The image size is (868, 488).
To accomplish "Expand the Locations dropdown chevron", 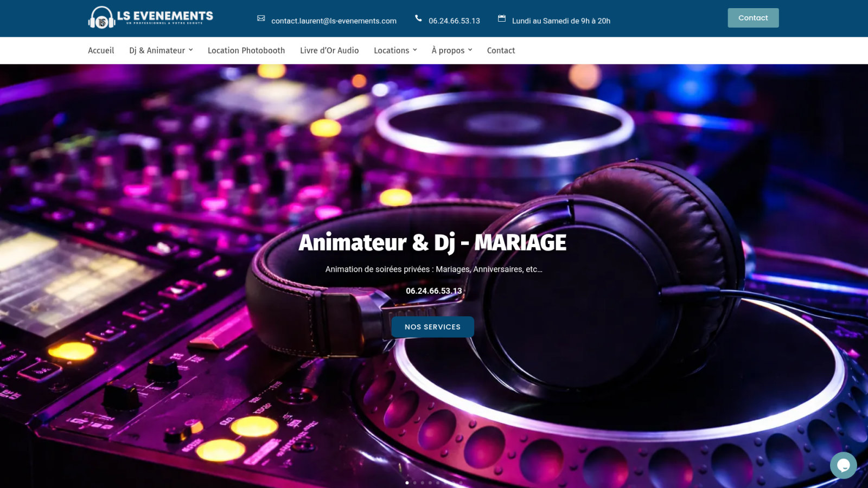I will pyautogui.click(x=415, y=50).
